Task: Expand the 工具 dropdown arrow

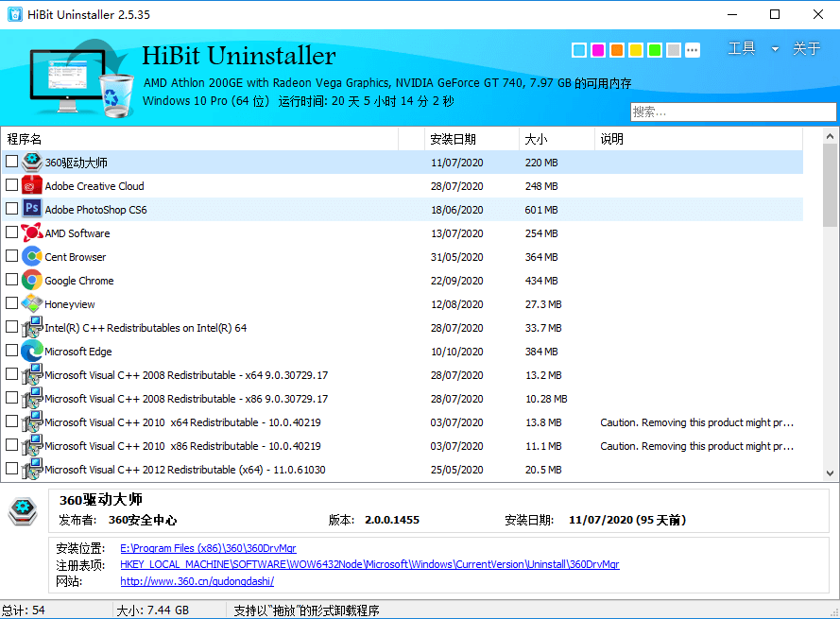Action: pos(775,49)
